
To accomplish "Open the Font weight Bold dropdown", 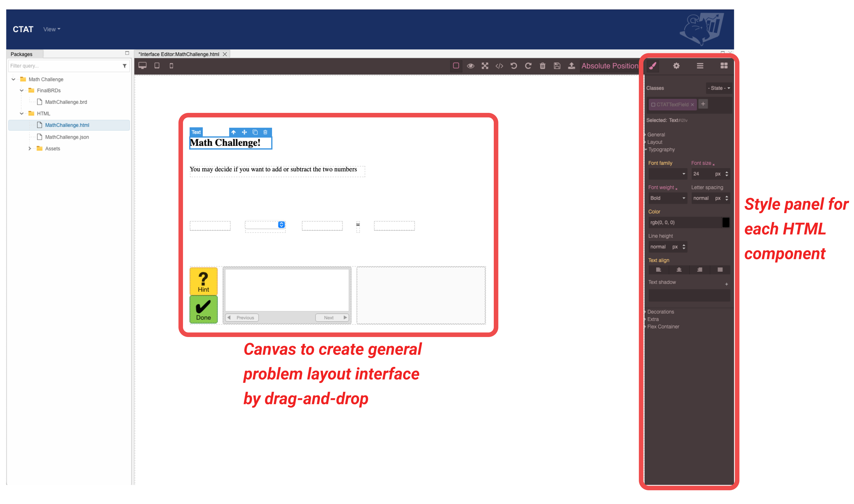I will point(667,198).
